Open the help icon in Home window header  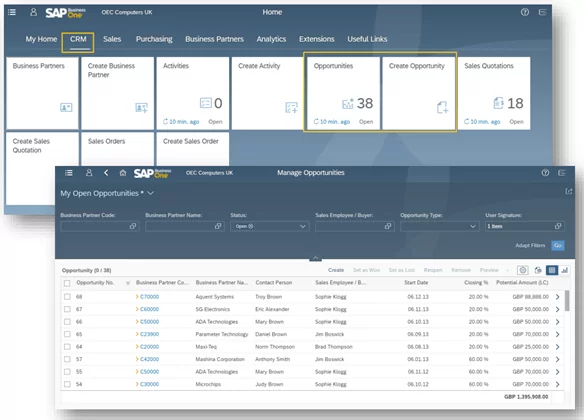(x=525, y=12)
